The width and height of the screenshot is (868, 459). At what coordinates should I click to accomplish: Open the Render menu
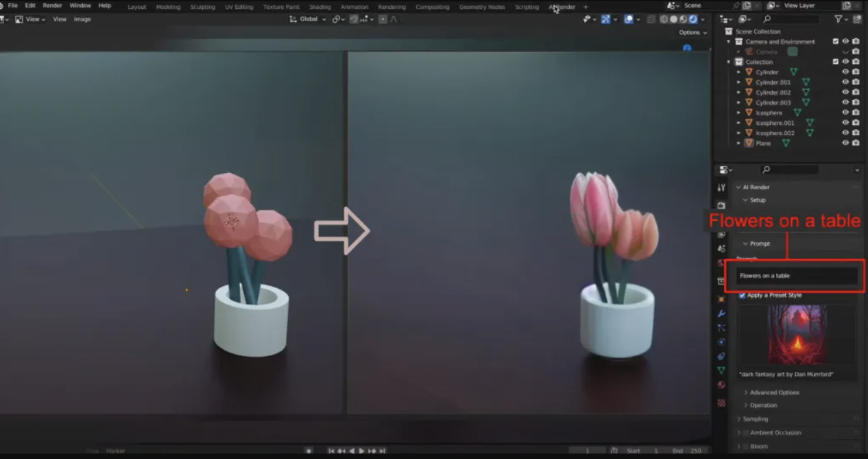[x=52, y=5]
